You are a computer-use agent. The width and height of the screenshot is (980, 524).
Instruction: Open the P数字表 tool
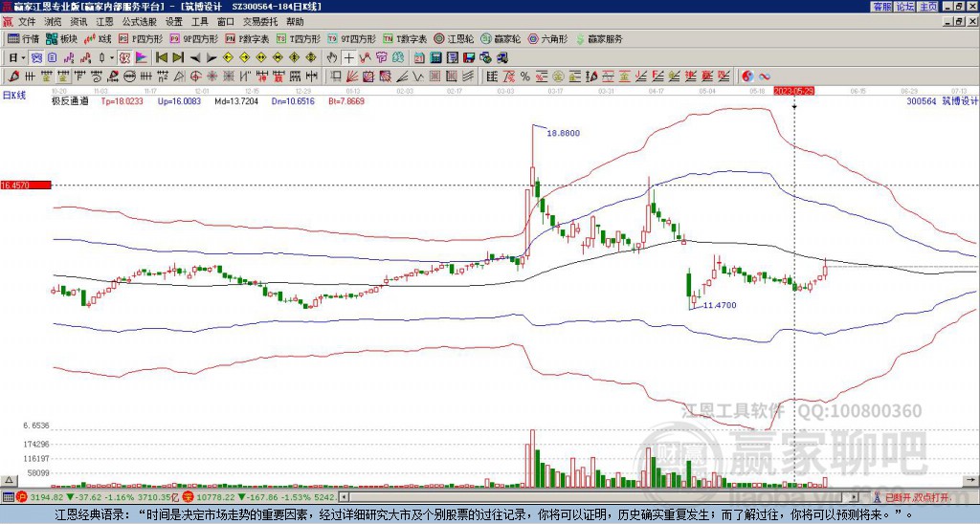[247, 38]
